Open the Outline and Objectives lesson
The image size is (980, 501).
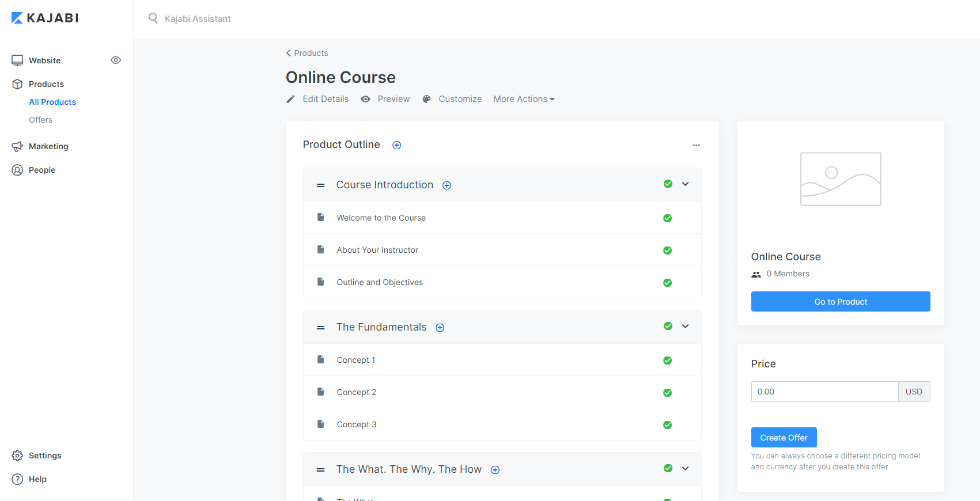tap(380, 282)
